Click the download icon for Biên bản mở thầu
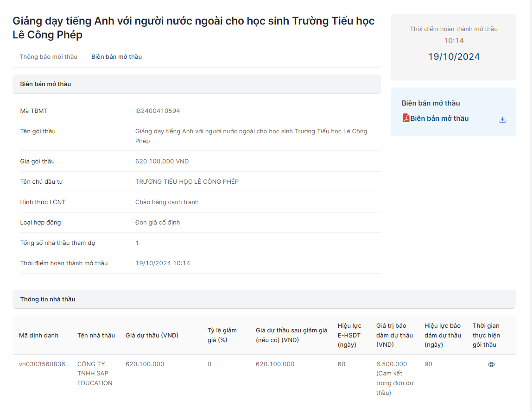 point(502,120)
